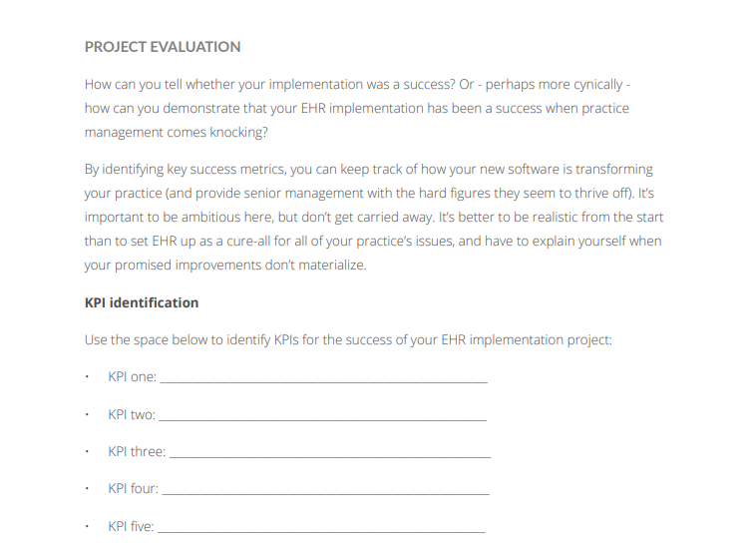The width and height of the screenshot is (756, 552).
Task: Click the "KPI four:" label text
Action: coord(133,488)
